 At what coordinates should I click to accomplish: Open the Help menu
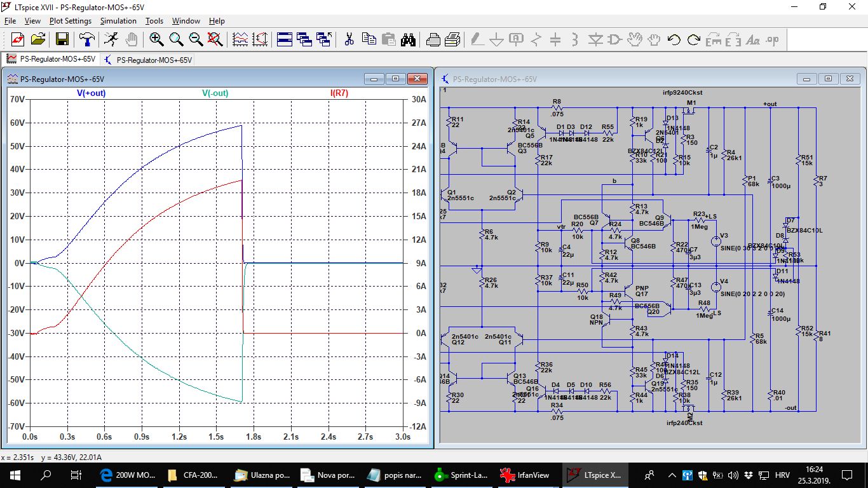pos(217,21)
